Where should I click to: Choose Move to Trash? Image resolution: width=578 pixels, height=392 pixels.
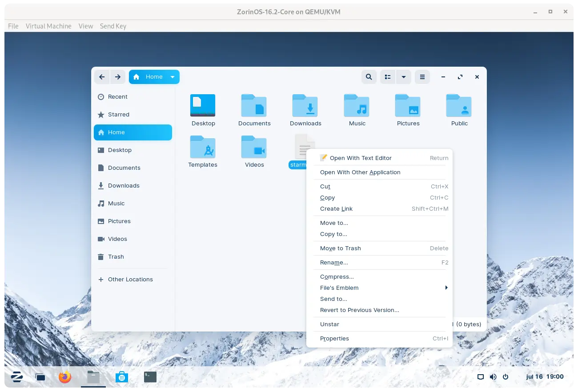tap(380, 248)
